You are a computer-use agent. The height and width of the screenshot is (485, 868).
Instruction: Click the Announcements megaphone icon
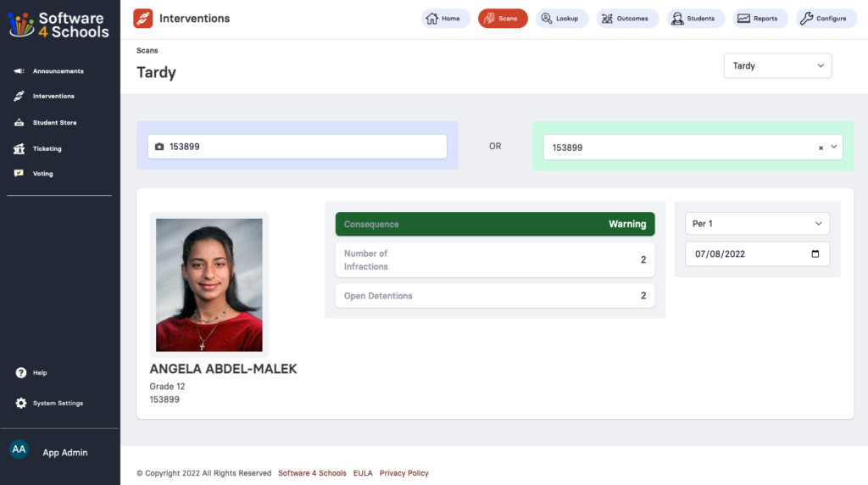pyautogui.click(x=19, y=71)
